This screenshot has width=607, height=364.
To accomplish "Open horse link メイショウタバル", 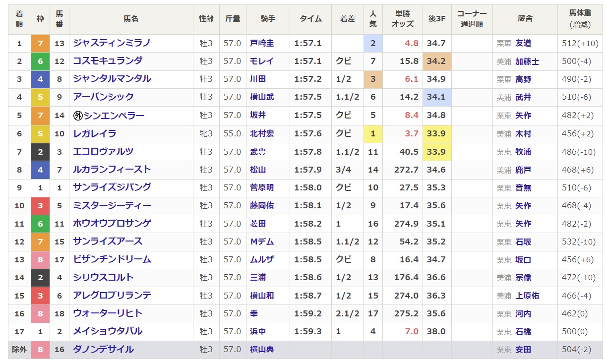I will (108, 331).
